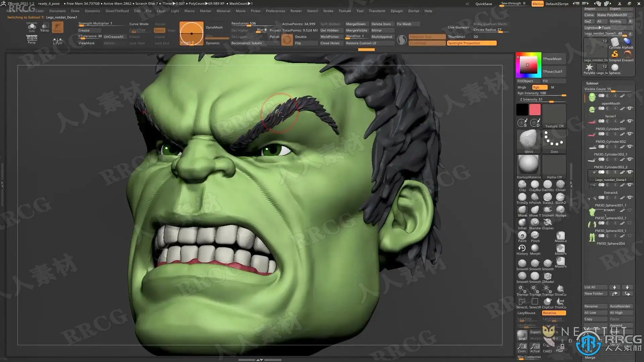This screenshot has width=644, height=362.
Task: Open the Document menu
Action: (57, 11)
